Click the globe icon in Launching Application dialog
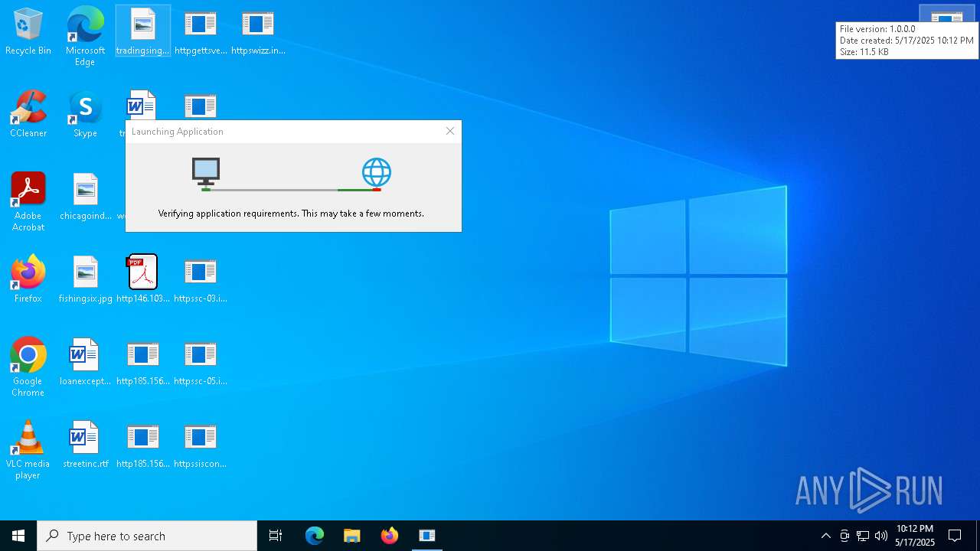 pos(377,172)
